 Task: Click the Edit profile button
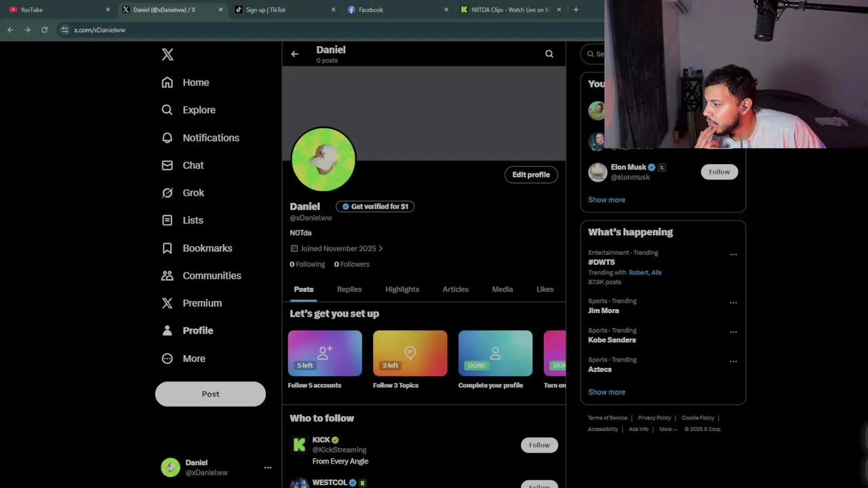[x=531, y=175]
